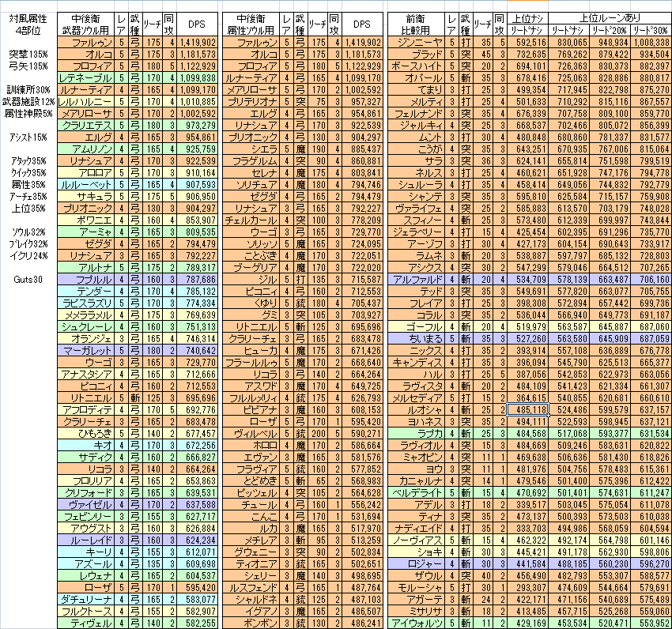
Task: Select the 訓練所30% note cell
Action: 28,90
